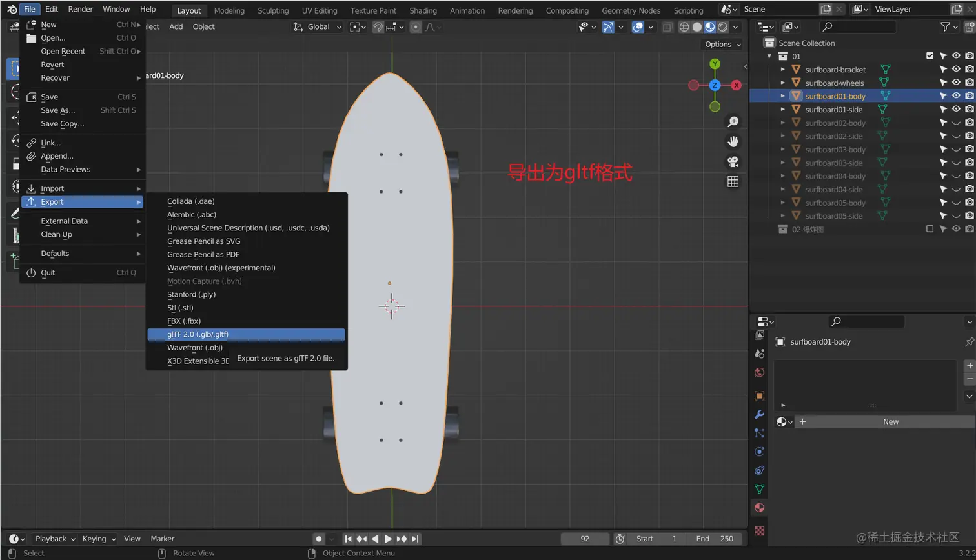
Task: Click the X axis on the navigation gizmo
Action: tap(736, 85)
